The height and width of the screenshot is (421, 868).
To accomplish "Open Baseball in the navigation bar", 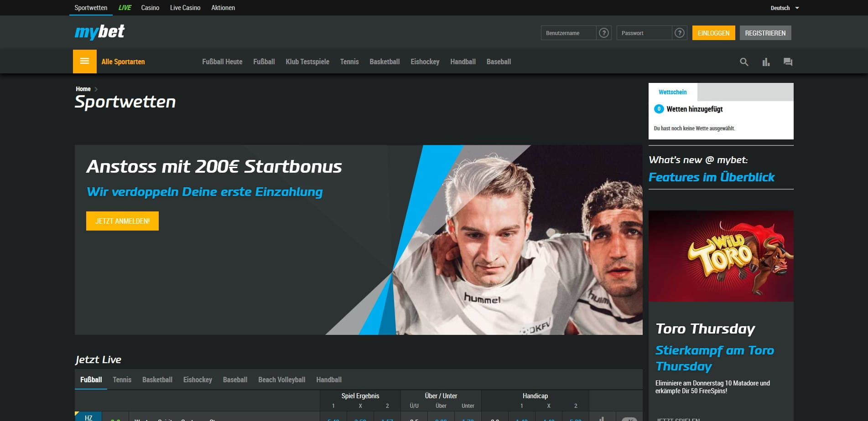I will point(499,62).
